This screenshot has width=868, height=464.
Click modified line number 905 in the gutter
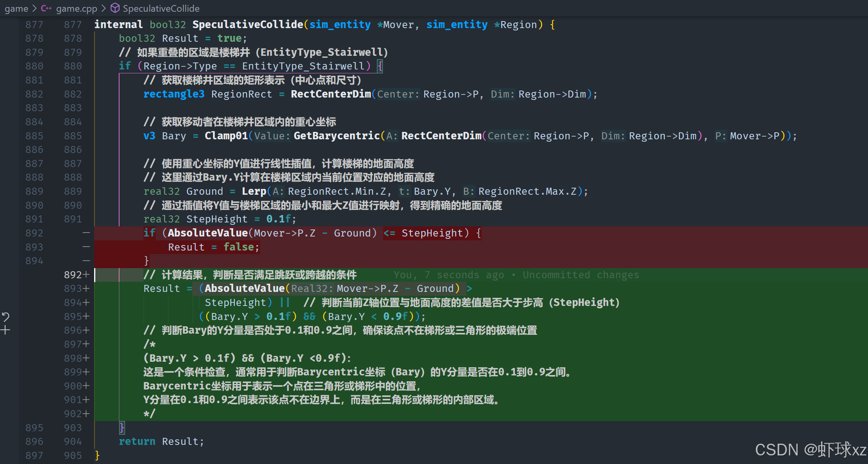(x=73, y=455)
